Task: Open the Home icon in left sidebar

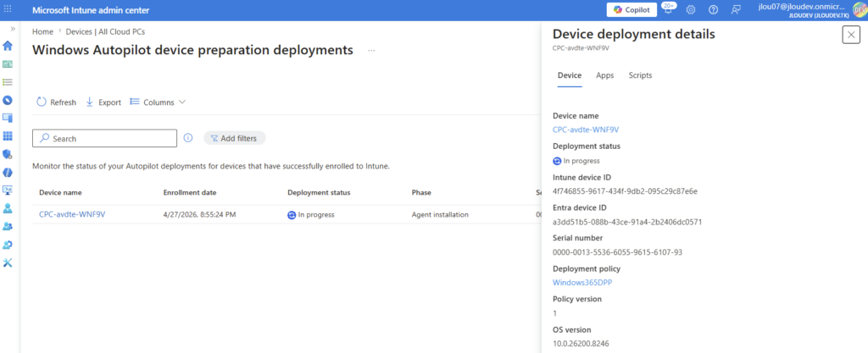Action: coord(8,46)
